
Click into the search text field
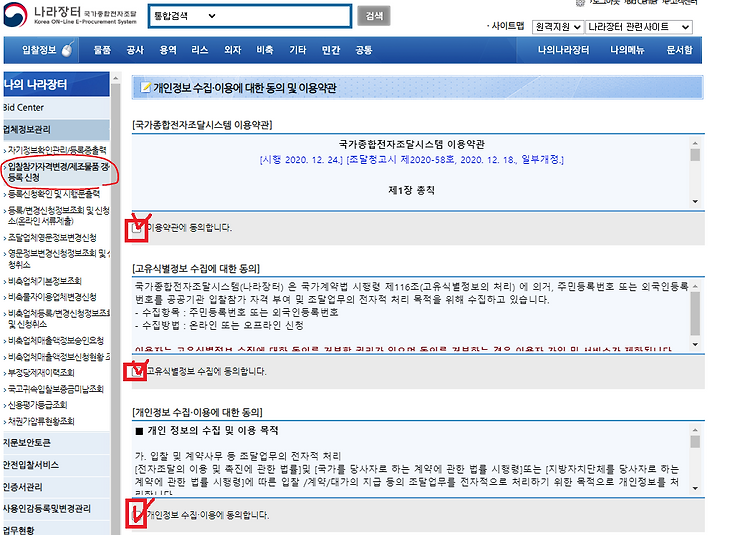284,16
